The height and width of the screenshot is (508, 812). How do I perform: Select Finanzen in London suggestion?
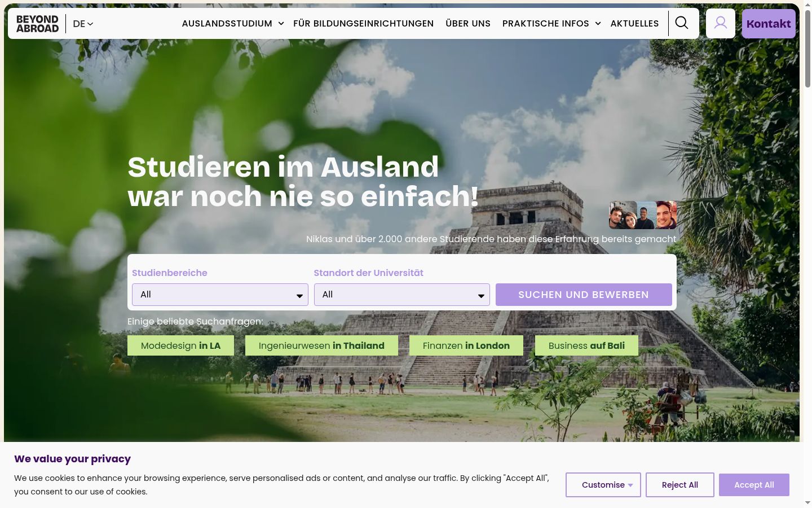(466, 345)
